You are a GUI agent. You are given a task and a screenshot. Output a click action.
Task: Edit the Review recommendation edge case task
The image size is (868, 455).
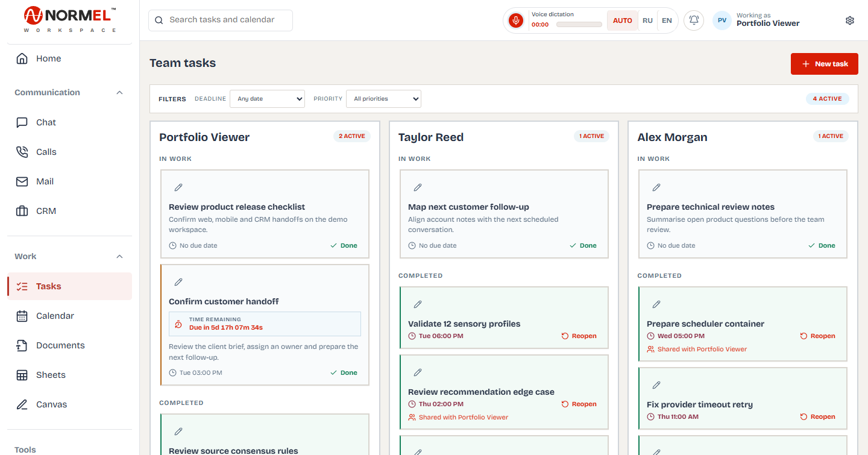click(418, 372)
